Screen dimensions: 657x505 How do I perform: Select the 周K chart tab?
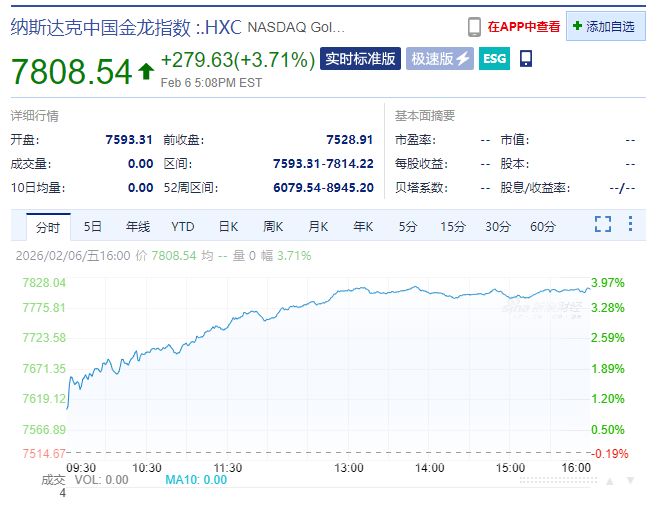click(x=274, y=226)
